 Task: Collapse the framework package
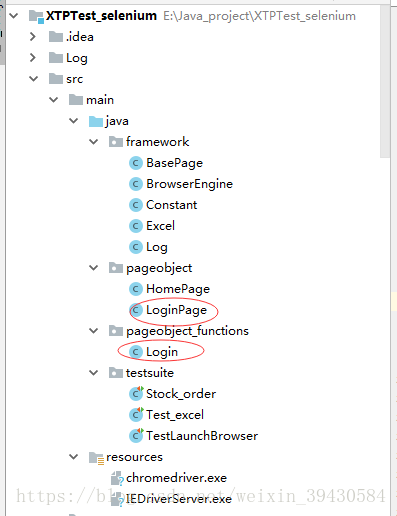[x=94, y=142]
